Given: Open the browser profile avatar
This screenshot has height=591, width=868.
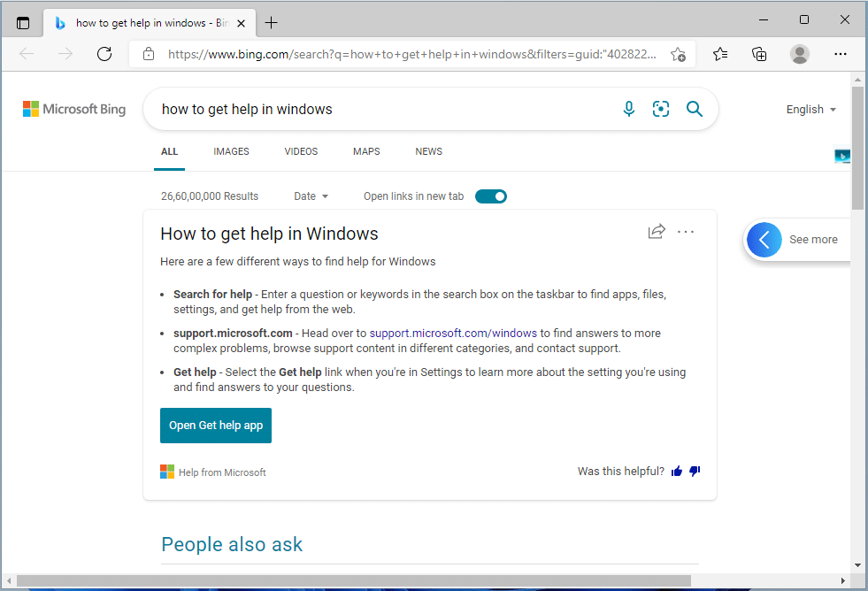Looking at the screenshot, I should tap(799, 54).
